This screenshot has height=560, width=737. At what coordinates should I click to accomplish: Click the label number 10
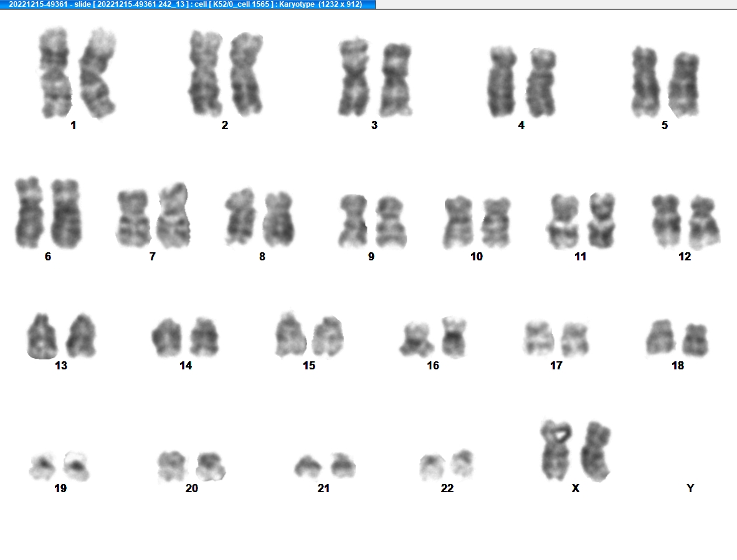477,257
